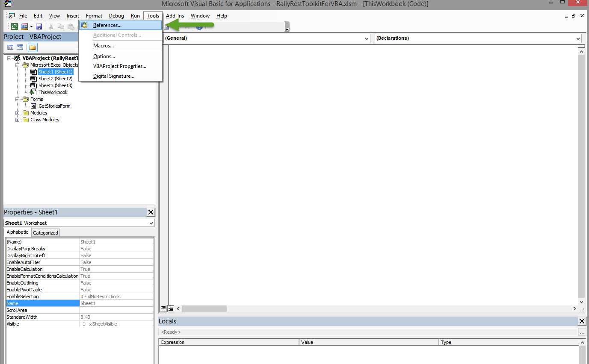589x364 pixels.
Task: Click the Name property value Sheet1
Action: pos(116,303)
